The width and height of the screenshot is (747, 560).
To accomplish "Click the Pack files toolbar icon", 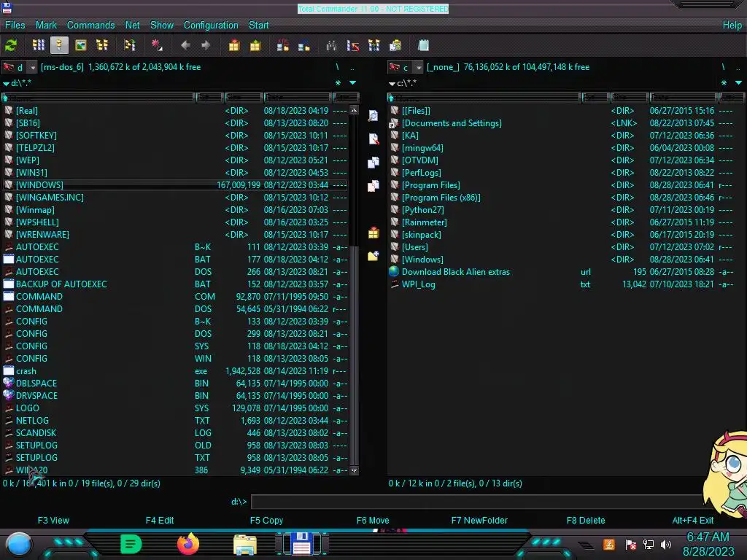I will 234,46.
